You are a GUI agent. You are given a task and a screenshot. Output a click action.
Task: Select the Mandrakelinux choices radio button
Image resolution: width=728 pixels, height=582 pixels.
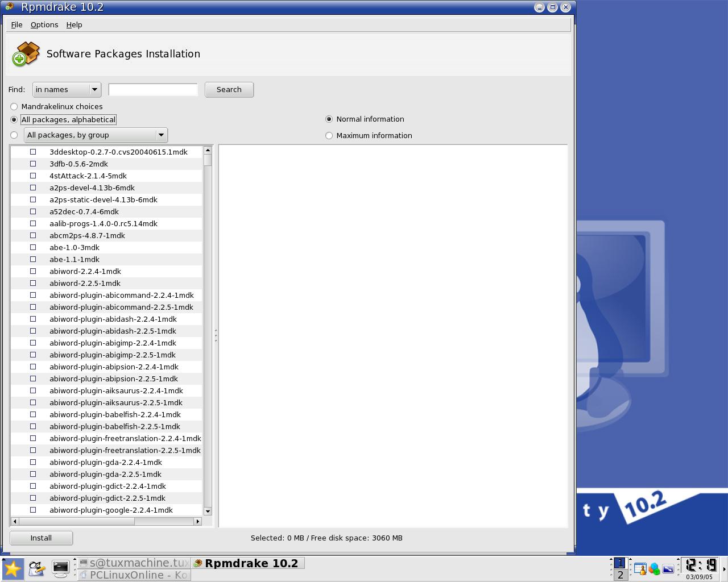[14, 106]
